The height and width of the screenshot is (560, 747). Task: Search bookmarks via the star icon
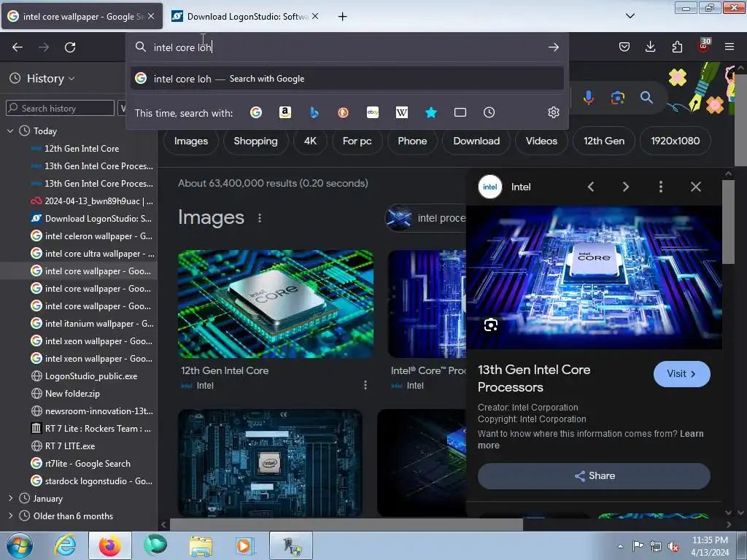tap(430, 112)
